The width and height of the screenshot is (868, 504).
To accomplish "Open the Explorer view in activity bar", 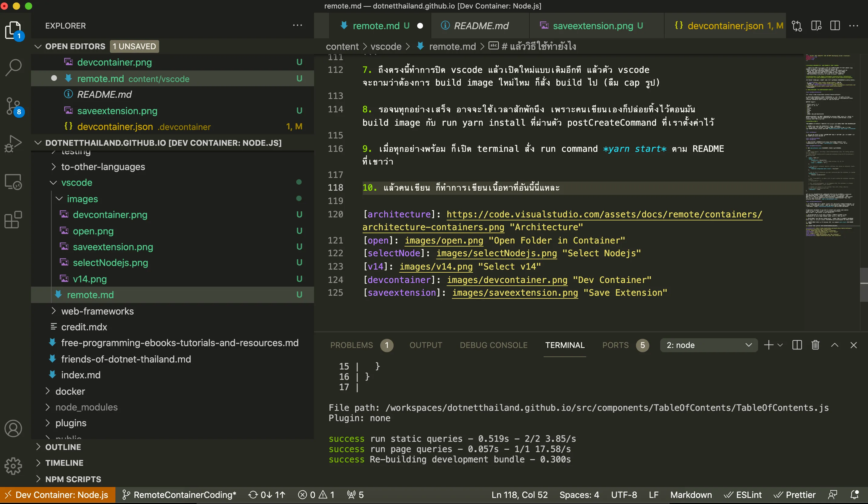I will [14, 30].
